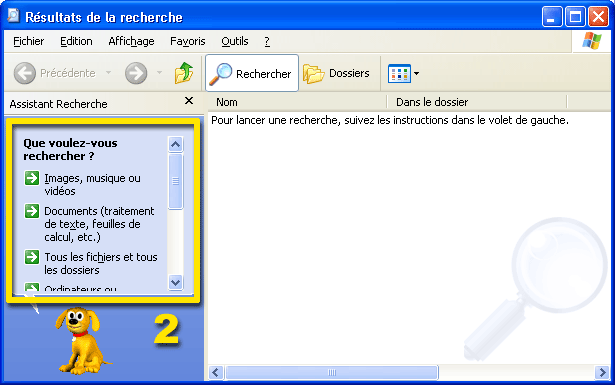615x385 pixels.
Task: Open the Affichage menu
Action: [131, 41]
